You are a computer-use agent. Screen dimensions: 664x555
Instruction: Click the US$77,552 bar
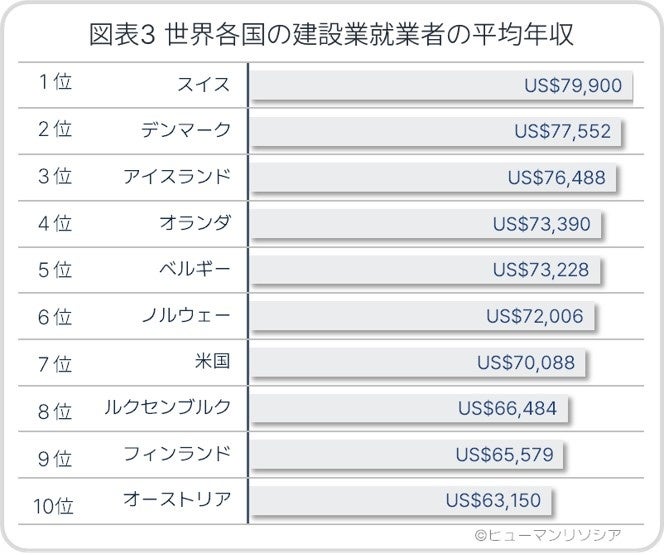[434, 132]
